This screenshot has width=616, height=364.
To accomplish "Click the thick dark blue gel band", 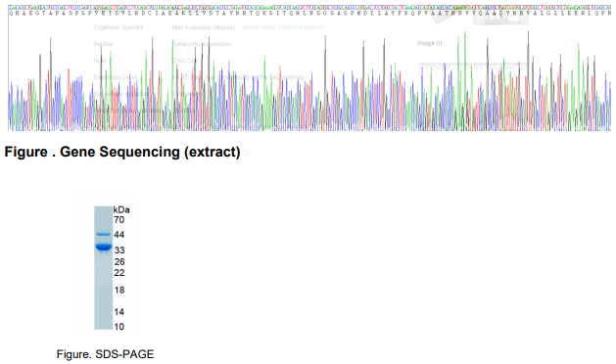I will 104,247.
